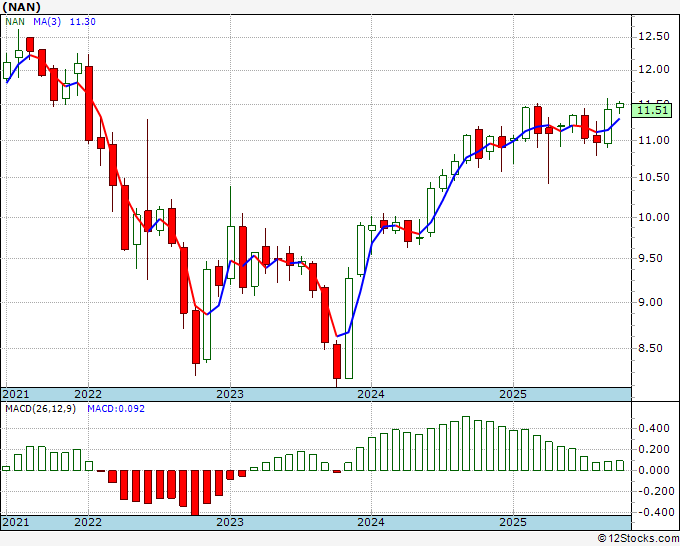Click the MA(3) legend label

pyautogui.click(x=47, y=22)
